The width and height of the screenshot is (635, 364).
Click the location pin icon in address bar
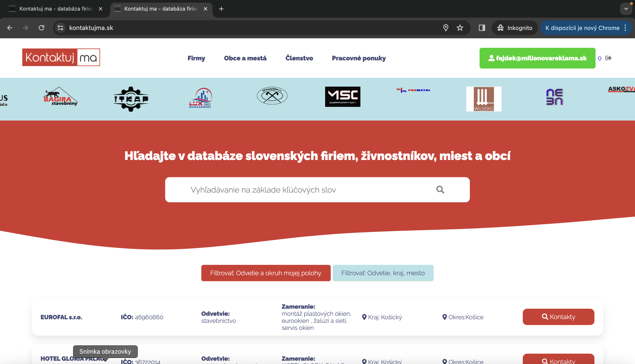(x=445, y=28)
